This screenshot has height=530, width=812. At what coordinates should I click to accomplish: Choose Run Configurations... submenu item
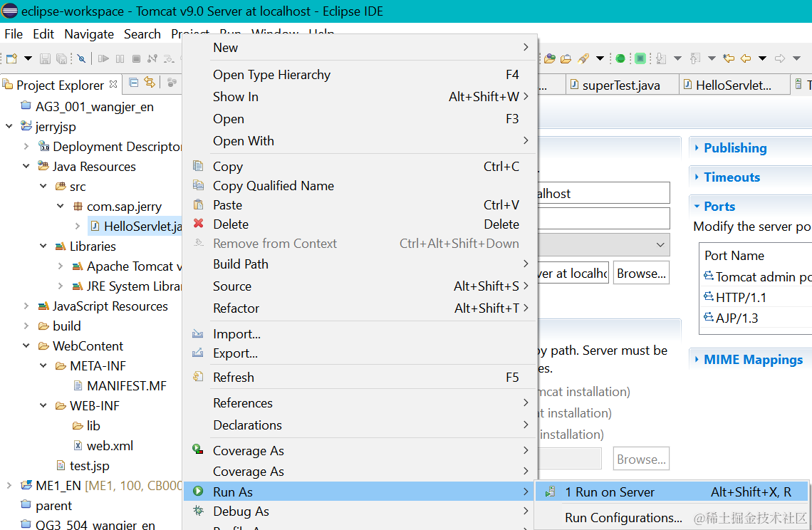point(623,518)
